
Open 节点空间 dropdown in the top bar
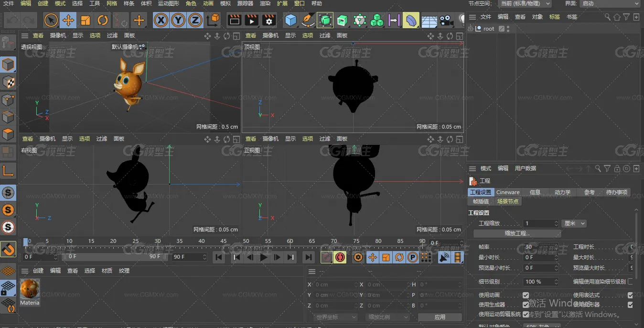click(x=524, y=3)
